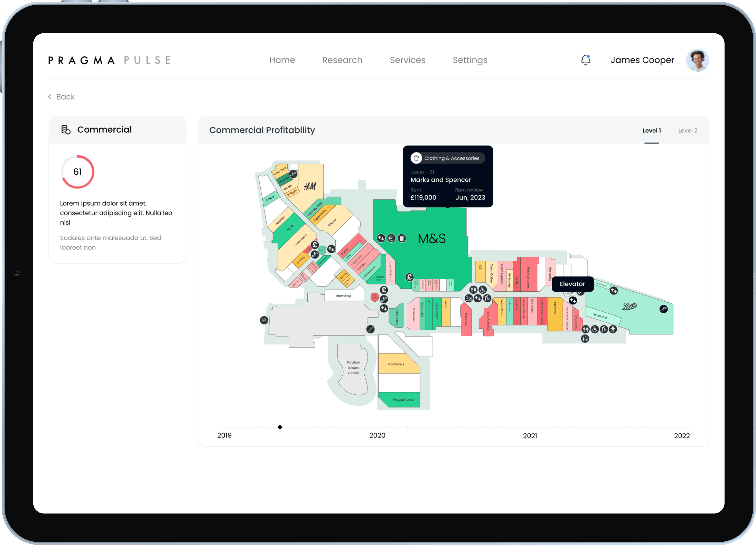756x545 pixels.
Task: Select the pound ATM icon near River Island
Action: point(315,245)
